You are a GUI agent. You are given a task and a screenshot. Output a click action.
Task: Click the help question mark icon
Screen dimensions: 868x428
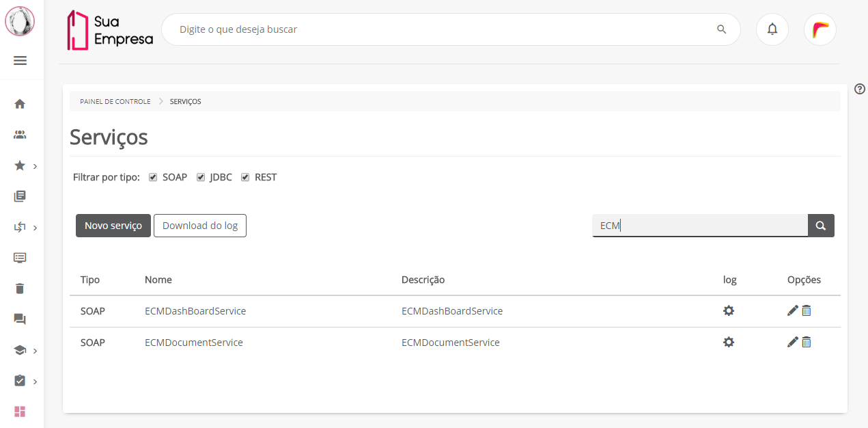pos(860,89)
